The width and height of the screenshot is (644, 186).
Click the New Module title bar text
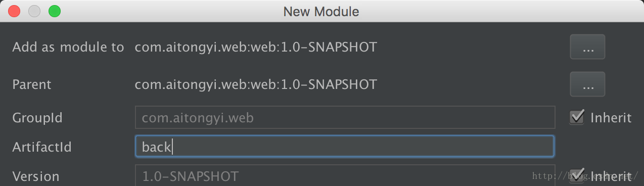click(x=321, y=11)
